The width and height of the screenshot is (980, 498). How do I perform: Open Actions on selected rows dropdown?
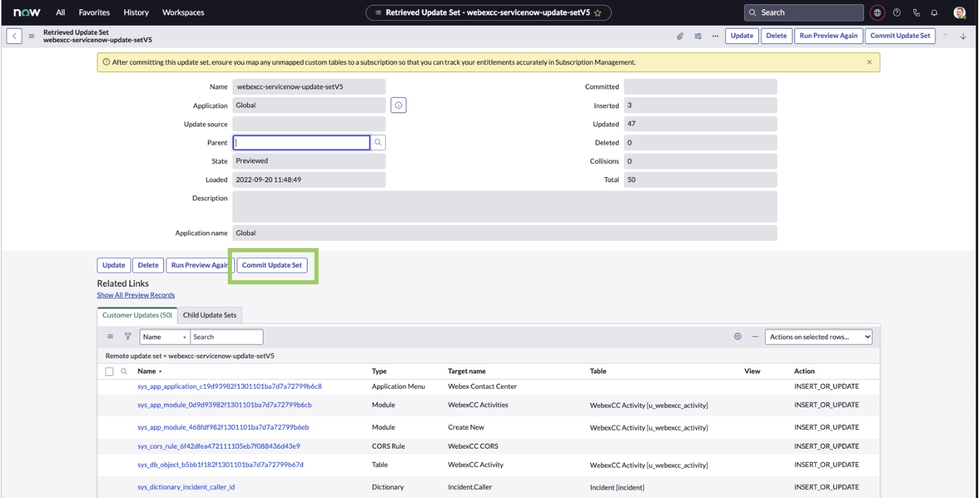tap(818, 337)
